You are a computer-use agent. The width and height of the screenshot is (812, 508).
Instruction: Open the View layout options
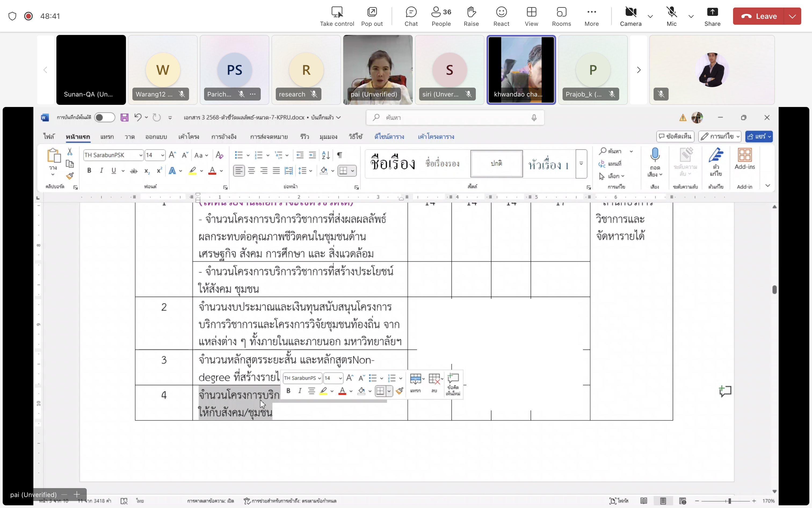(x=531, y=16)
